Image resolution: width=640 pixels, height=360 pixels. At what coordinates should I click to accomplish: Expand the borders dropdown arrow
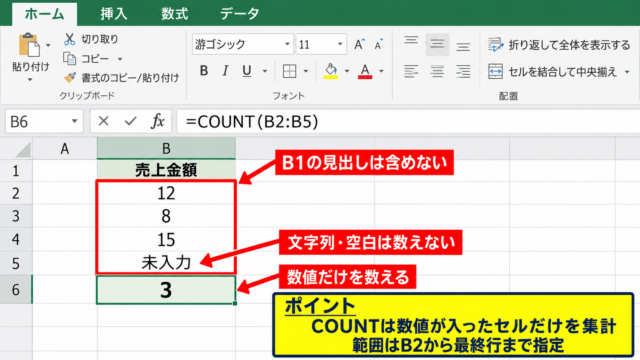click(x=306, y=71)
